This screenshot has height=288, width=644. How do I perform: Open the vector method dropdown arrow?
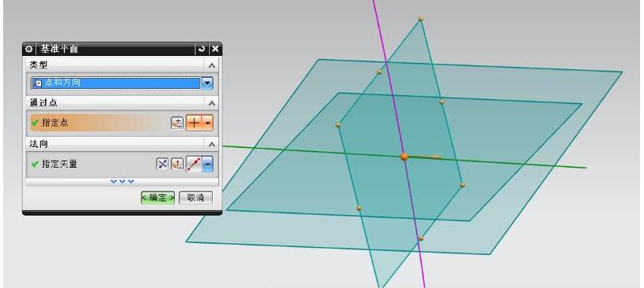208,164
